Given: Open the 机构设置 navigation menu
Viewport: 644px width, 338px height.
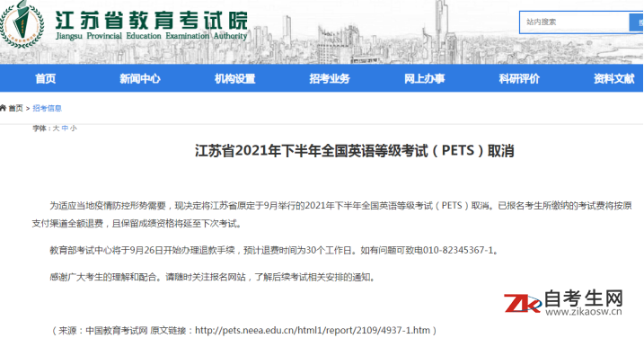Looking at the screenshot, I should 235,78.
